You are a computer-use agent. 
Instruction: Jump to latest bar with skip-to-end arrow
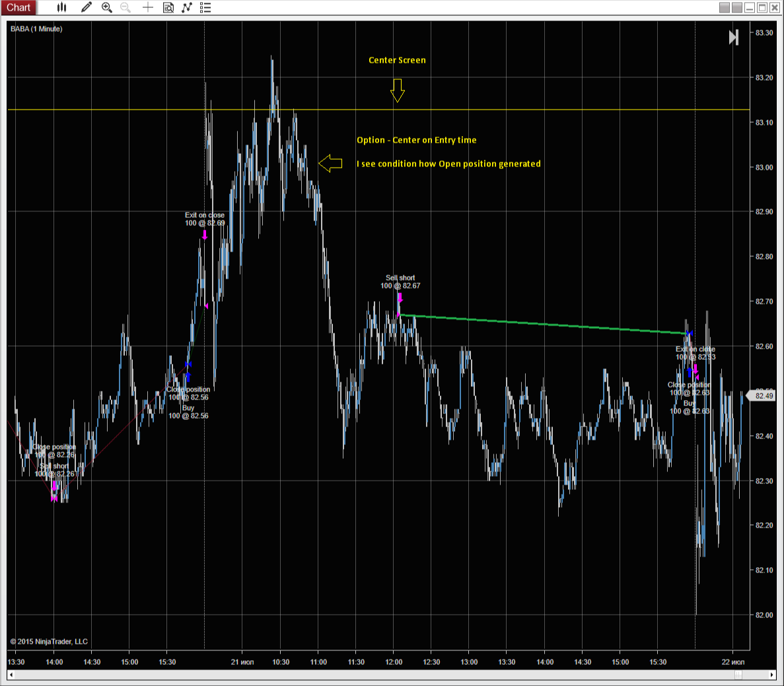pos(734,38)
